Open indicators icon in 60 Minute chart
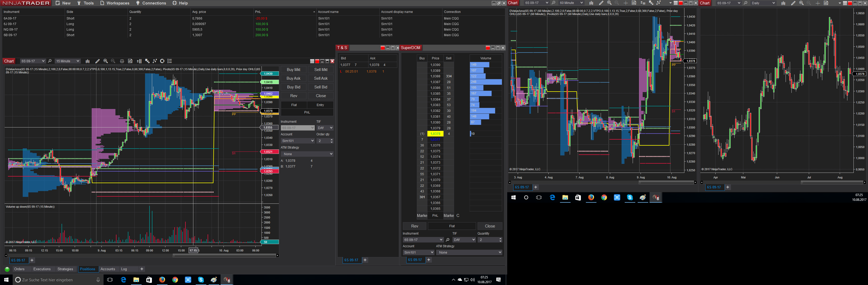 click(x=651, y=3)
